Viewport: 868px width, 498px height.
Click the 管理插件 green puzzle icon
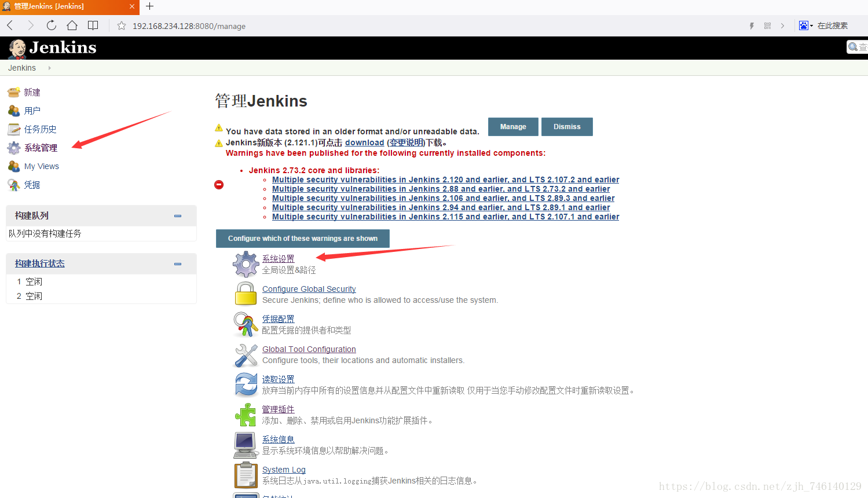246,415
